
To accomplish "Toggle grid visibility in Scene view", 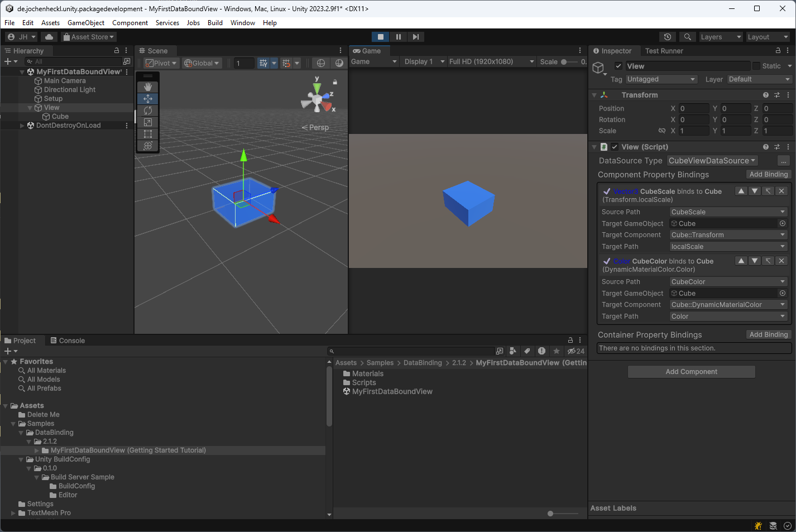I will click(263, 63).
